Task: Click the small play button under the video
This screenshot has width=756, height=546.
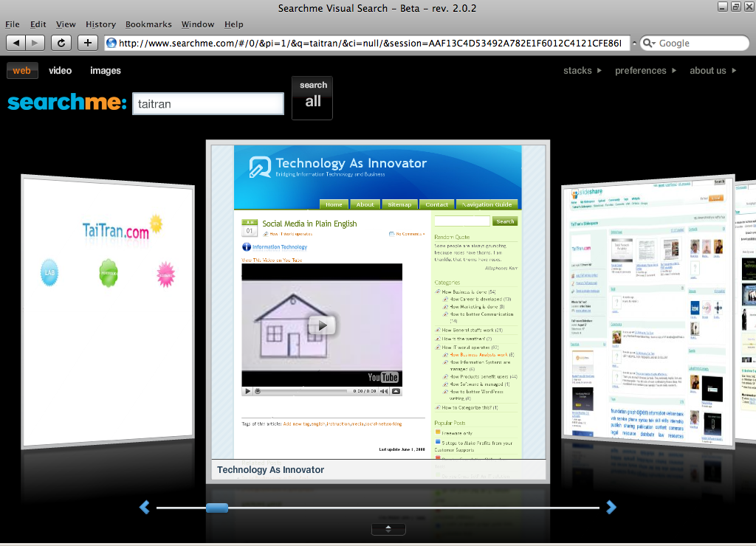Action: point(247,391)
